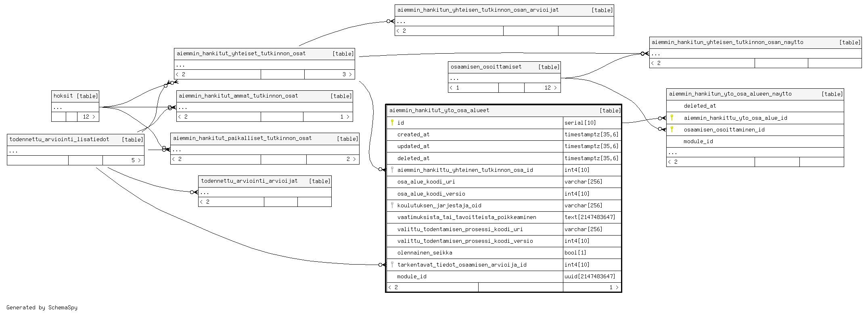Click '< 2' count in todennettu_arviointi_arvioijat

pos(205,202)
